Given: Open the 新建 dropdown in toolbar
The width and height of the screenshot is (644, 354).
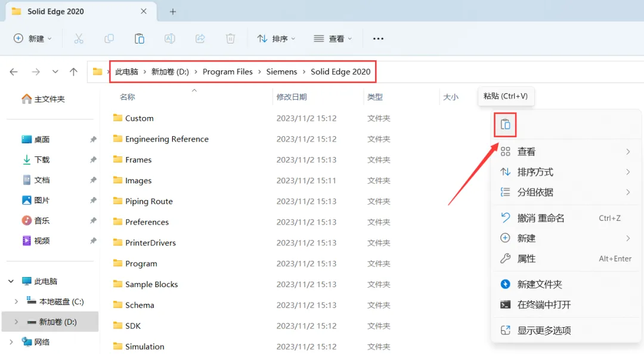Looking at the screenshot, I should [32, 39].
